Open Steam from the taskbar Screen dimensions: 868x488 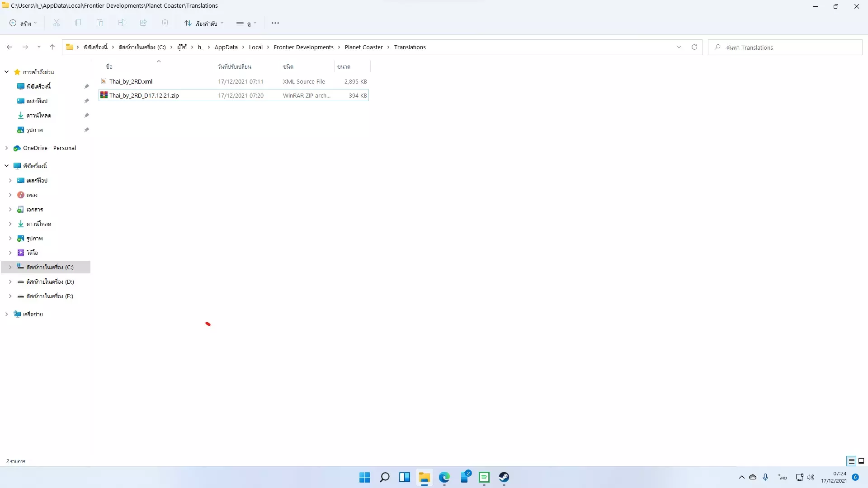504,477
